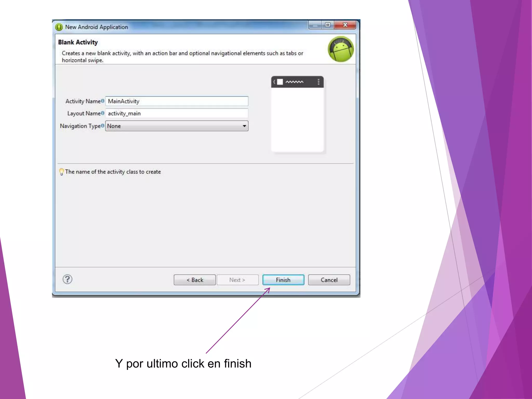Click the lightbulb hint icon
Image resolution: width=532 pixels, height=399 pixels.
tap(62, 172)
